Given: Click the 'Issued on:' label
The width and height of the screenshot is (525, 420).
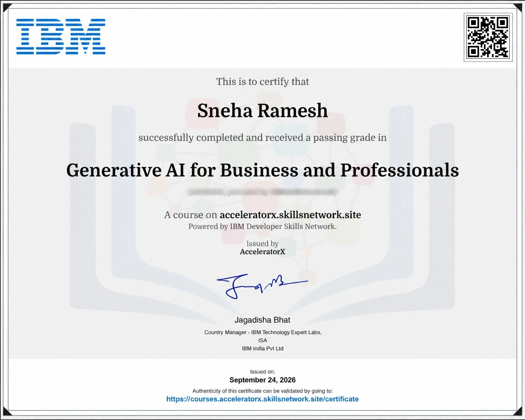Looking at the screenshot, I should [x=262, y=372].
